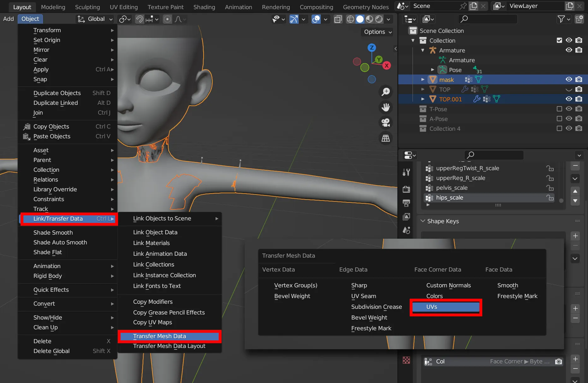Enable Collection 4 checkbox
The image size is (588, 383).
click(559, 128)
